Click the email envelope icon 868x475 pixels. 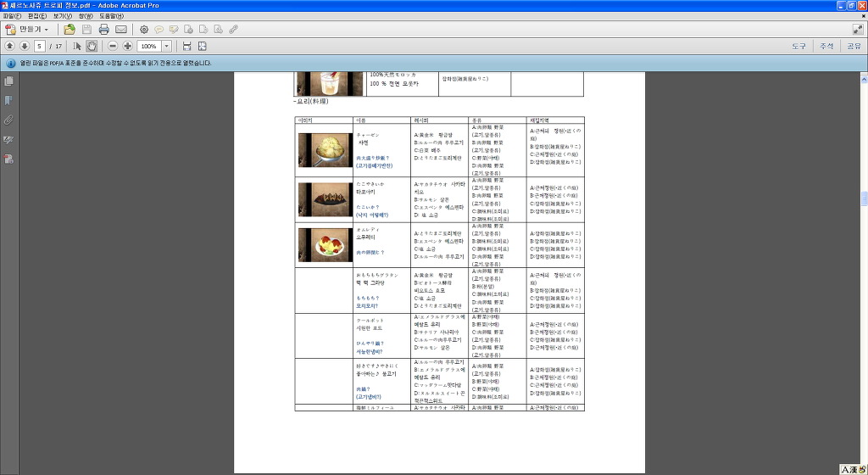pos(121,29)
